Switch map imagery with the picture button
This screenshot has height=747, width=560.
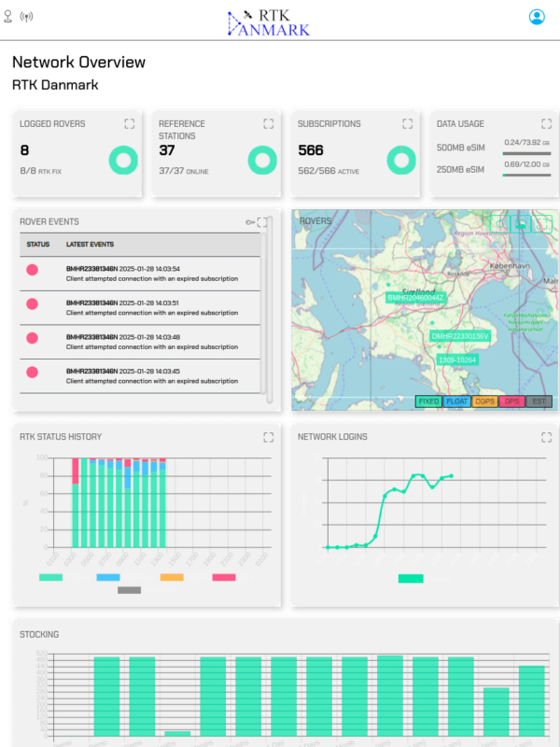[x=521, y=223]
